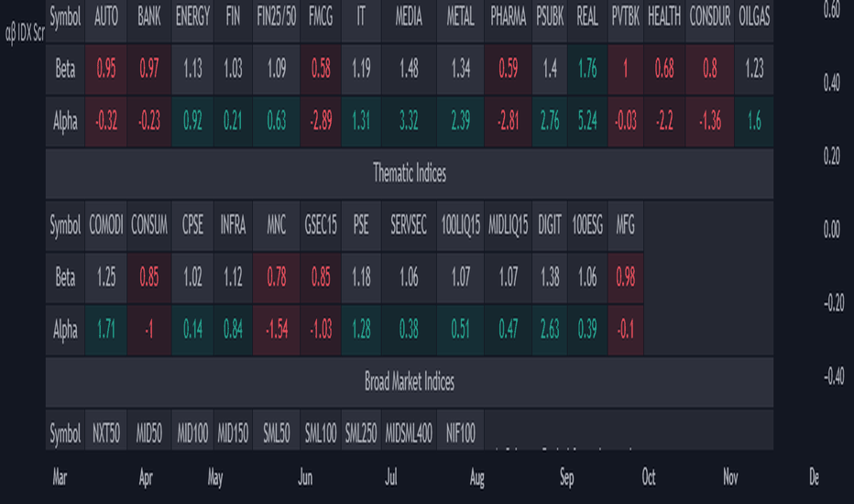Screen dimensions: 854x504
Task: Click the Sep label on time axis
Action: pyautogui.click(x=567, y=477)
